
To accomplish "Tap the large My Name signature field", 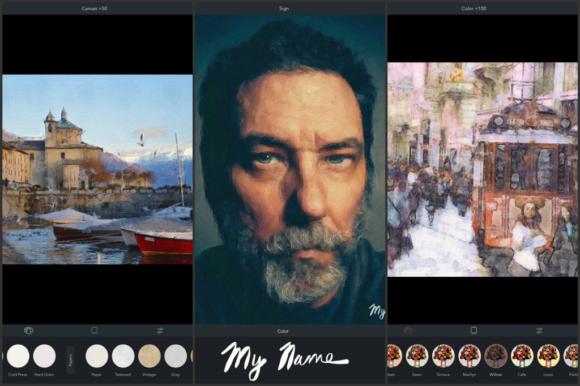I will click(285, 360).
